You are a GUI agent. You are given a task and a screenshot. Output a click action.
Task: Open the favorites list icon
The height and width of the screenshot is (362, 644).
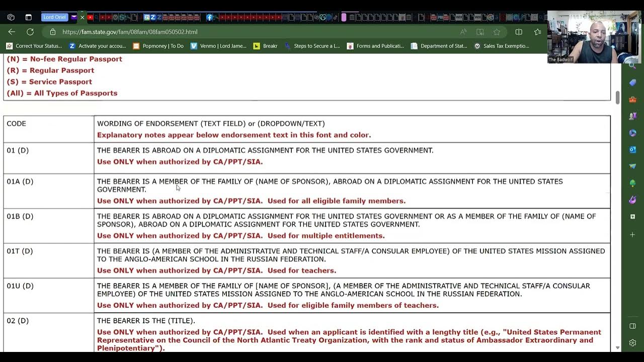(x=537, y=32)
